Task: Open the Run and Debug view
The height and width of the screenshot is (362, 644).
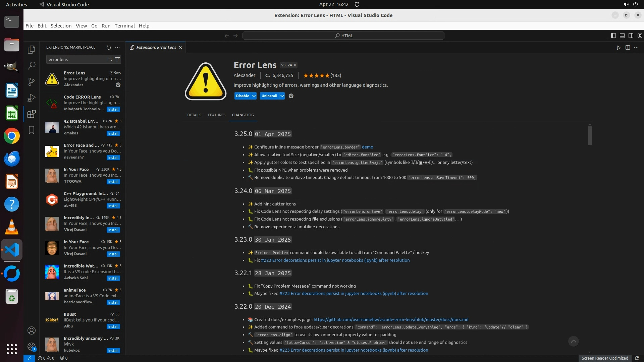Action: (32, 98)
